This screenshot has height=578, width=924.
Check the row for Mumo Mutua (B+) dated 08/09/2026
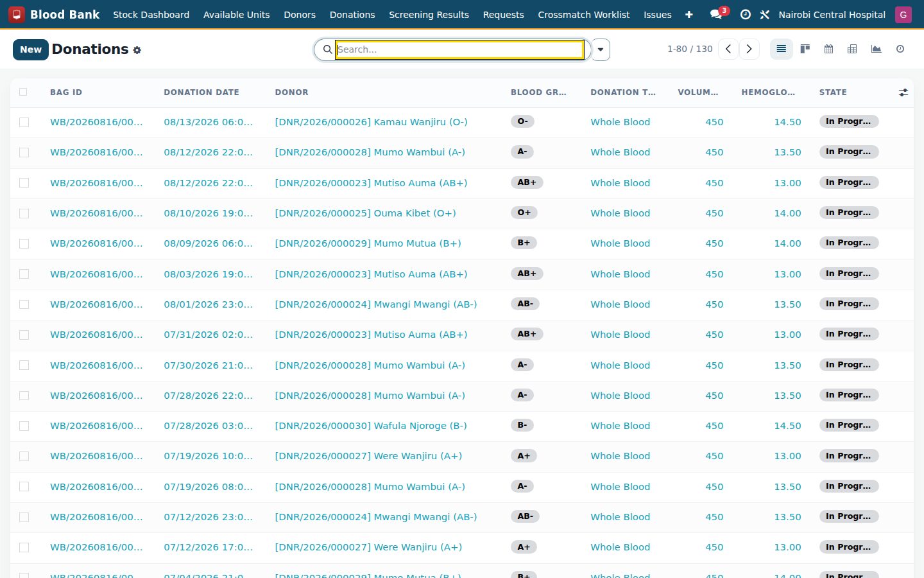(x=24, y=243)
